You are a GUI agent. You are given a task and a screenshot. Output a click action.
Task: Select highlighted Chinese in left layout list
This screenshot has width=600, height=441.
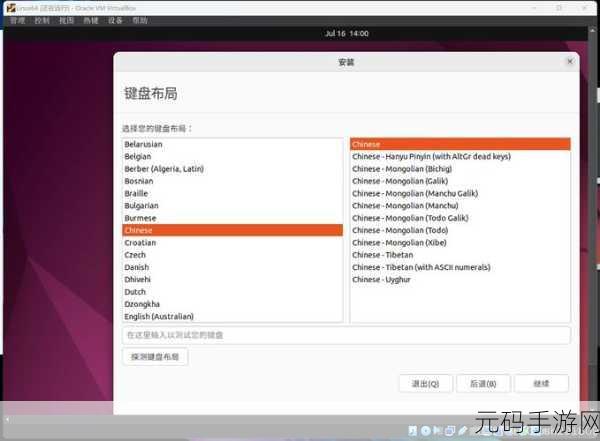(232, 230)
